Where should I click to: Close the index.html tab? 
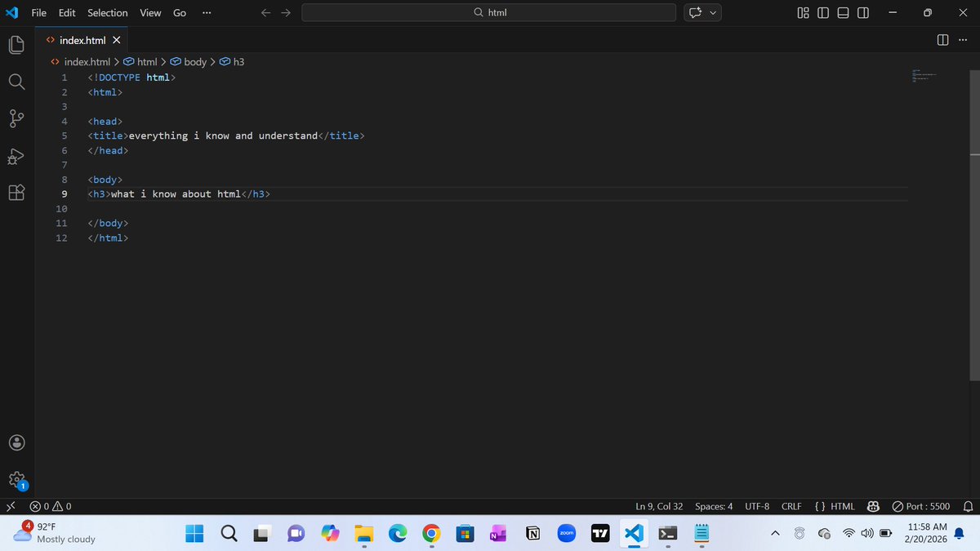coord(116,40)
